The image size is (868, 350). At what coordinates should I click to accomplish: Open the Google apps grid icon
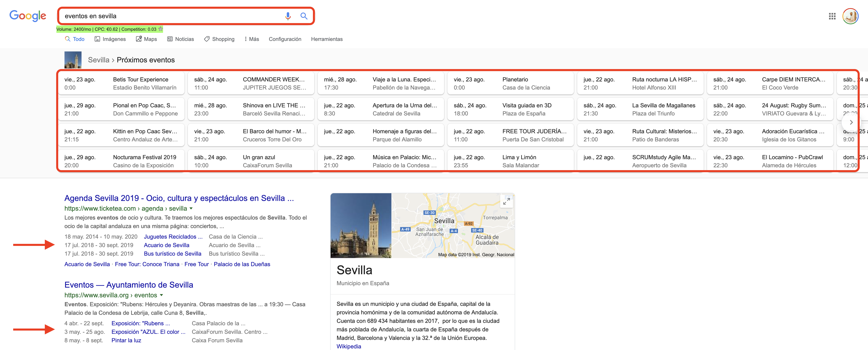832,16
